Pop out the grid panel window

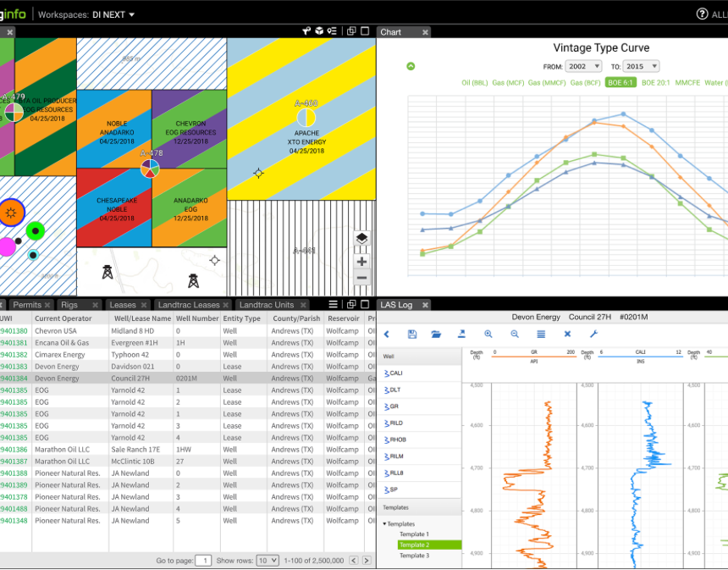tap(351, 304)
